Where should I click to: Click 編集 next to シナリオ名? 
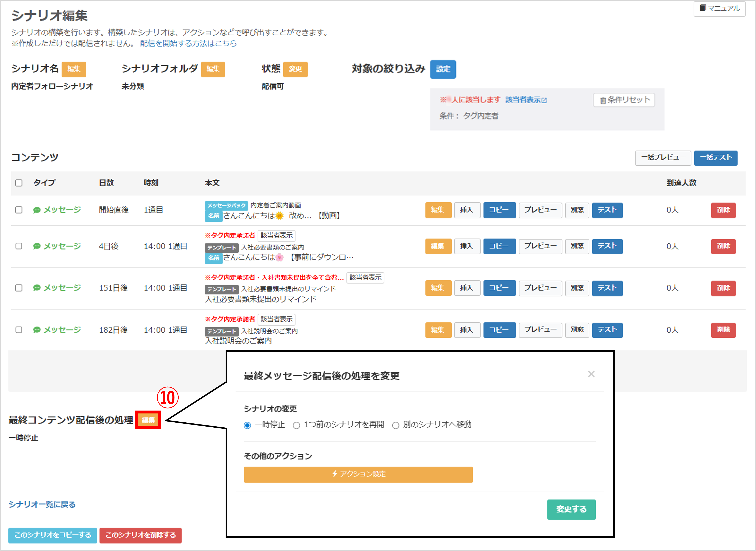point(74,69)
